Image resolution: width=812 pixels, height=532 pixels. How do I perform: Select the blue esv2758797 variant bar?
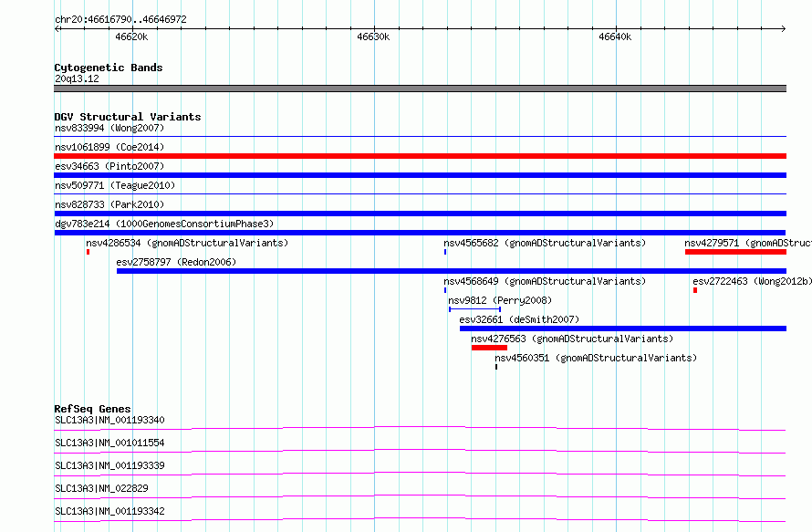(452, 271)
